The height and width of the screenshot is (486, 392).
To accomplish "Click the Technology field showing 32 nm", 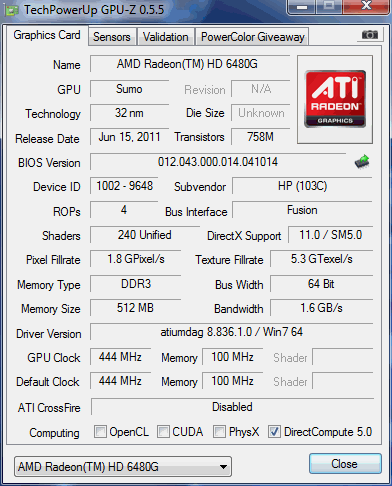I will 129,113.
